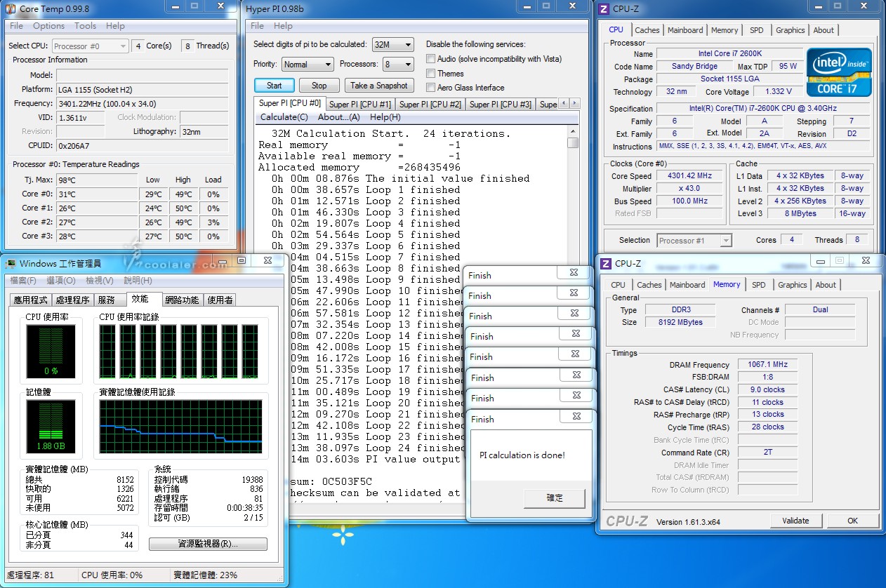Open 資源監視器(R) resource monitor button
The width and height of the screenshot is (886, 588).
point(208,544)
